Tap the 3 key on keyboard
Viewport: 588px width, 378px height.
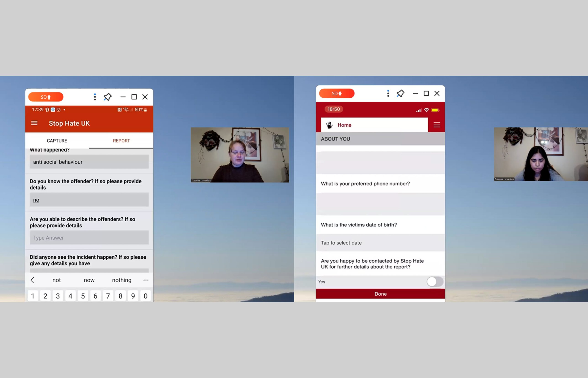[x=58, y=296]
